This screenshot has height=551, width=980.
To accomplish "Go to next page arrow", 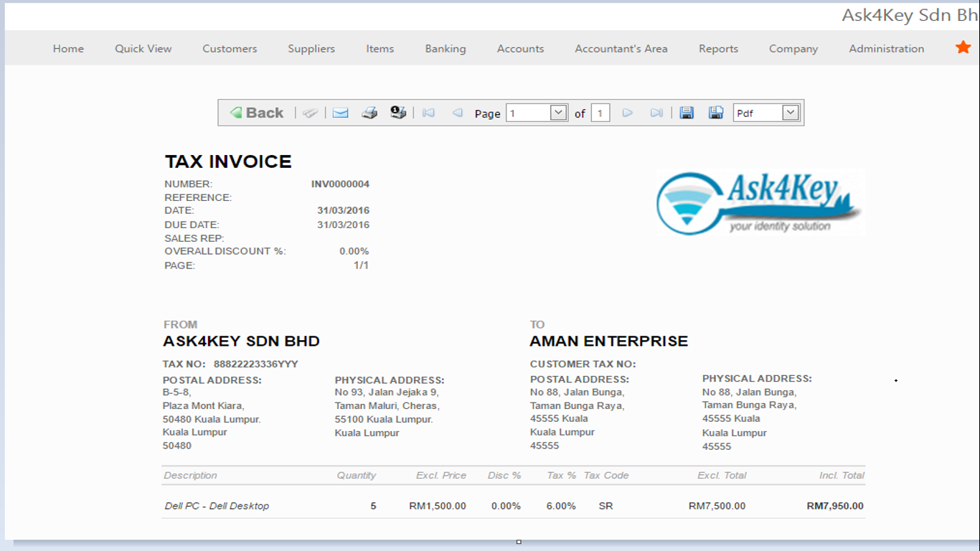I will click(627, 113).
